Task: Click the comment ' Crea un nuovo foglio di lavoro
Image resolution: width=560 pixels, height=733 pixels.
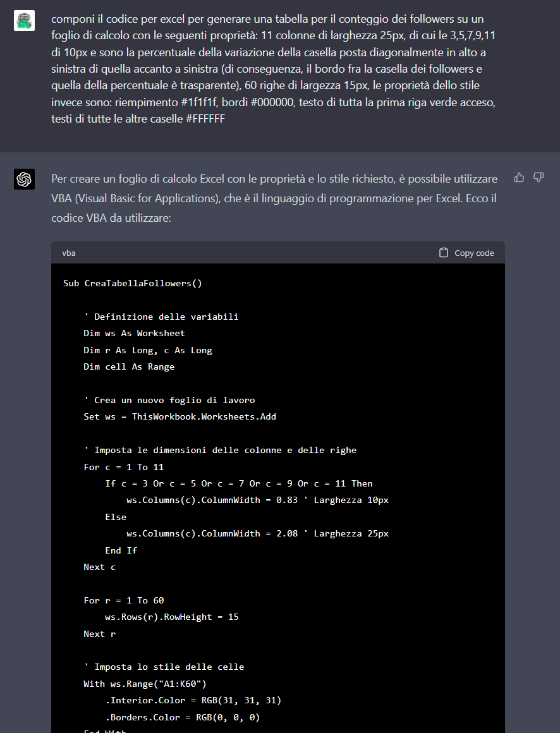Action: 169,400
